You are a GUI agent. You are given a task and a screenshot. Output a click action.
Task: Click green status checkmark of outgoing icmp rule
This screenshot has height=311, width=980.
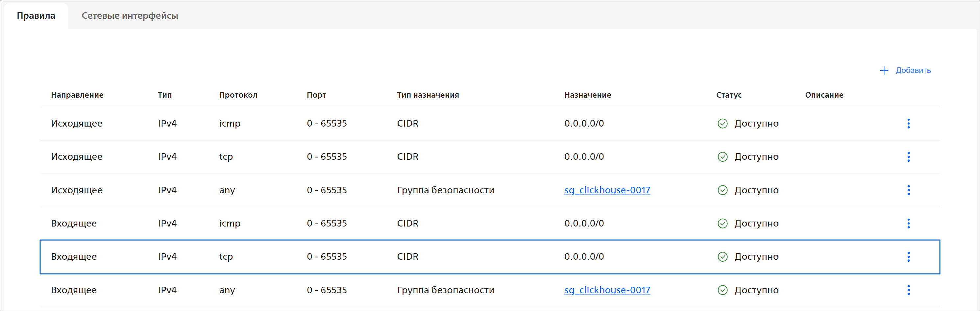[722, 124]
